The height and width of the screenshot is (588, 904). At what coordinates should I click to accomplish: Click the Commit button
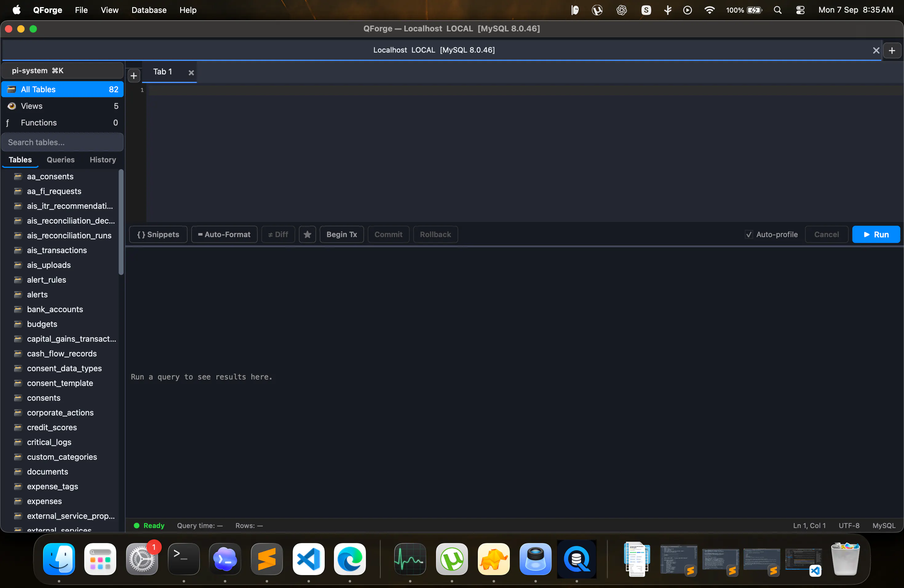coord(388,234)
